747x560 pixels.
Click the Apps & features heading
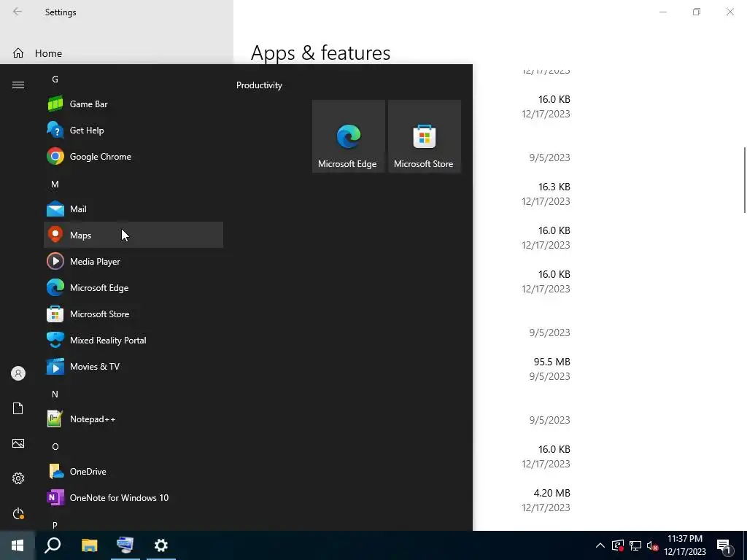tap(320, 52)
